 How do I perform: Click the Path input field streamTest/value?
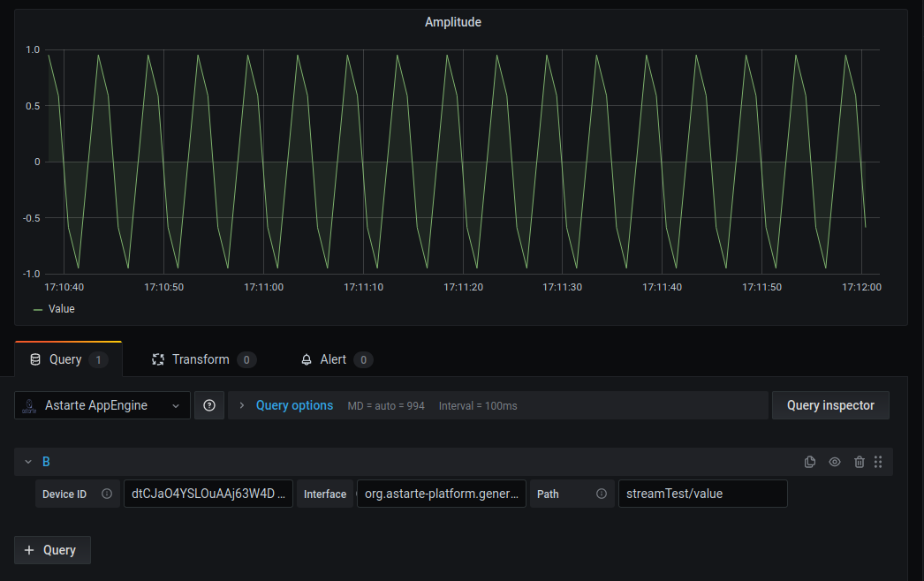coord(702,494)
